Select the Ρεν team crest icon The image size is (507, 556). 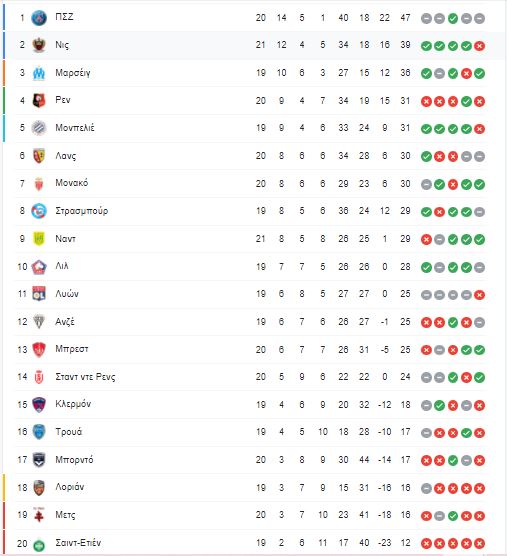(x=39, y=100)
